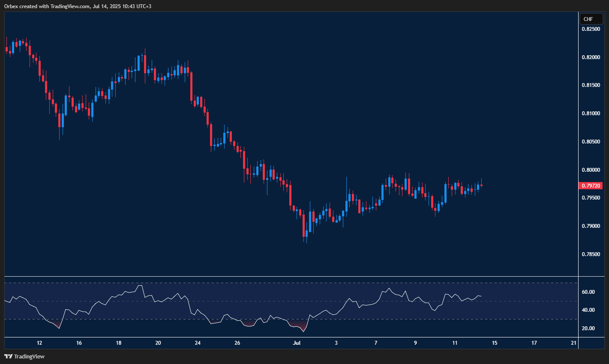Click the red 0.79720 price label
Viewport: 609px width, 364px height.
click(591, 185)
